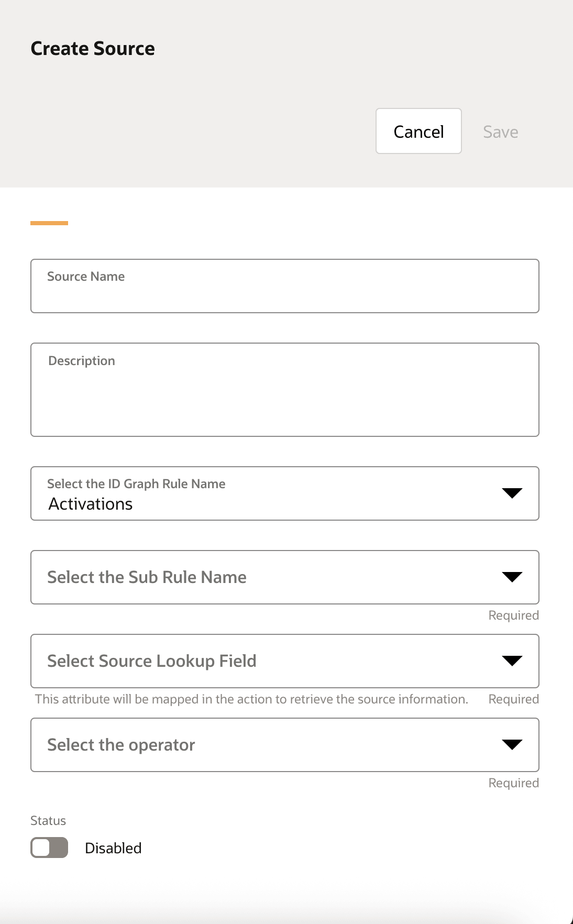The height and width of the screenshot is (924, 573).
Task: Open the ID Graph Rule Name dropdown arrow
Action: pos(512,493)
